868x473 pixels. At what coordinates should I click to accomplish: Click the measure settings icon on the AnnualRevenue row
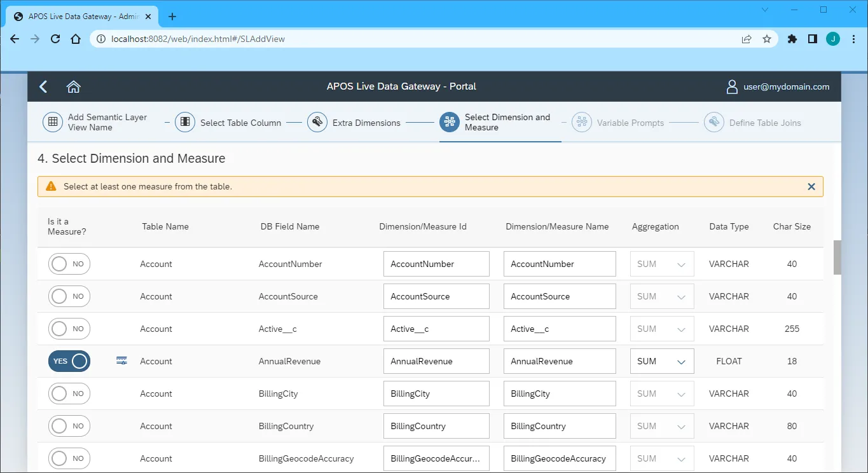pyautogui.click(x=121, y=360)
